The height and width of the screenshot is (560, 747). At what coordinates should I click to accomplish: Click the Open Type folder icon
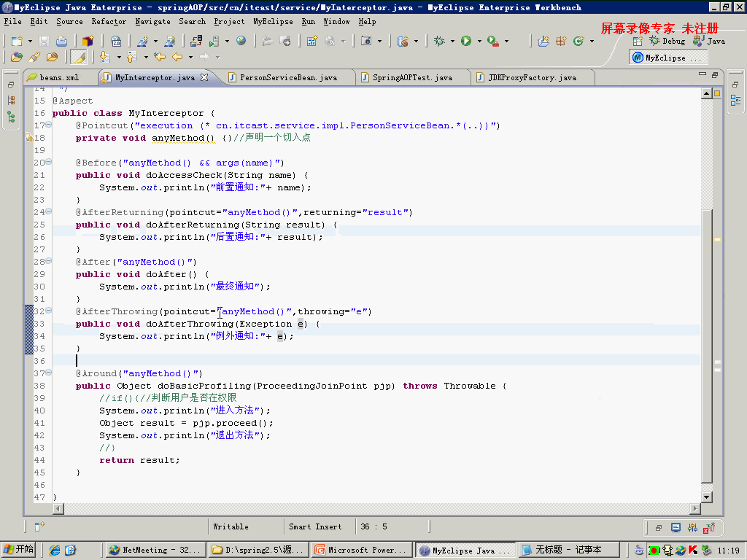pyautogui.click(x=16, y=57)
